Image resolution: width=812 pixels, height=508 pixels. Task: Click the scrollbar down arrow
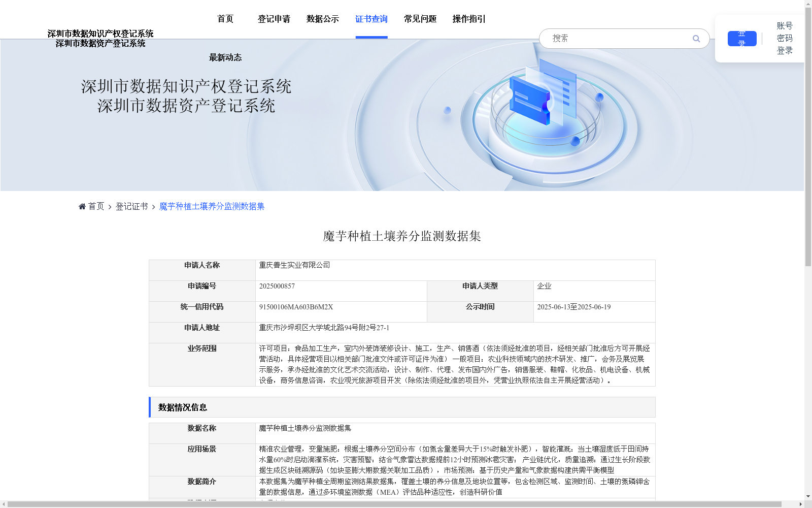click(x=808, y=496)
